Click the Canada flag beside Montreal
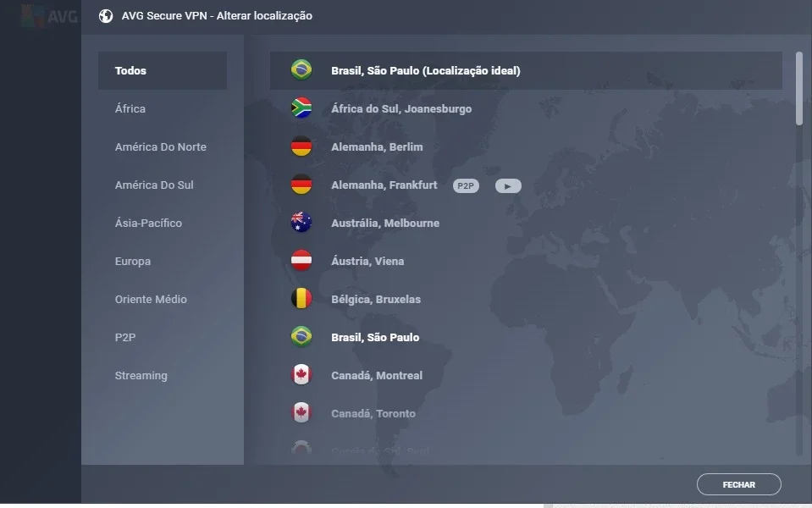The width and height of the screenshot is (812, 508). pyautogui.click(x=301, y=375)
